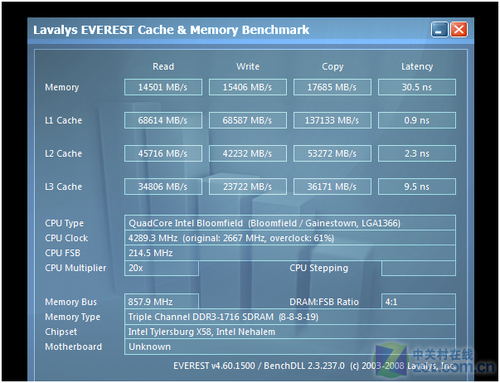Click the L1 Cache row label
The height and width of the screenshot is (383, 500).
click(63, 120)
